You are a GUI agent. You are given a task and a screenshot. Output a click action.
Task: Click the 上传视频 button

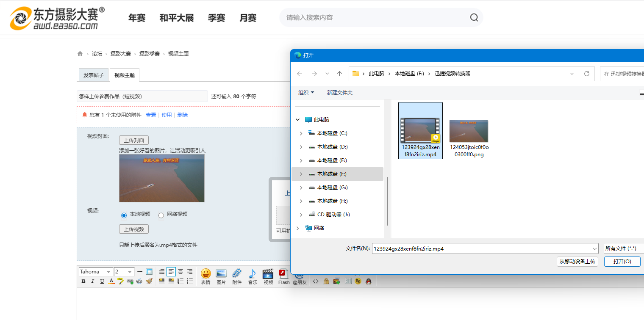click(x=133, y=229)
